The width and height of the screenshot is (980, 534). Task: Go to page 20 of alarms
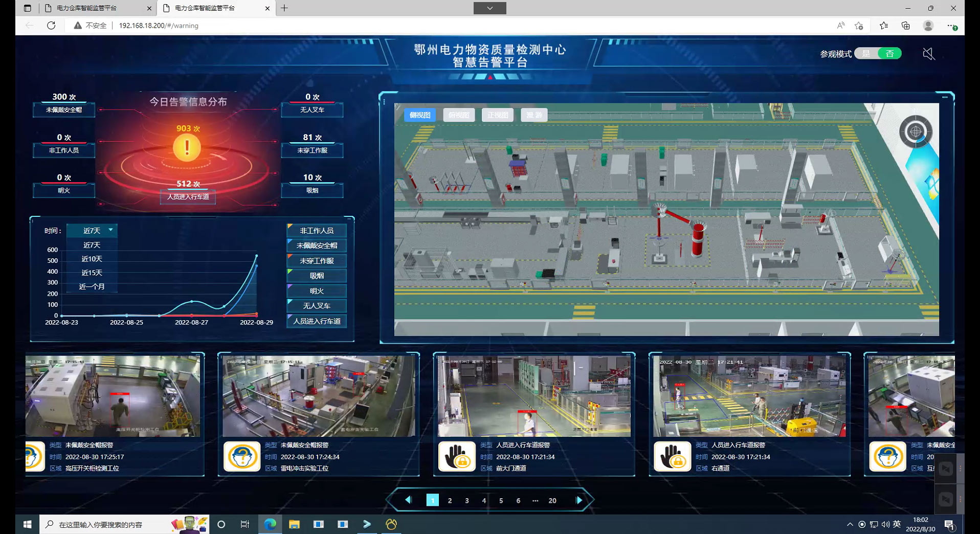pos(552,501)
